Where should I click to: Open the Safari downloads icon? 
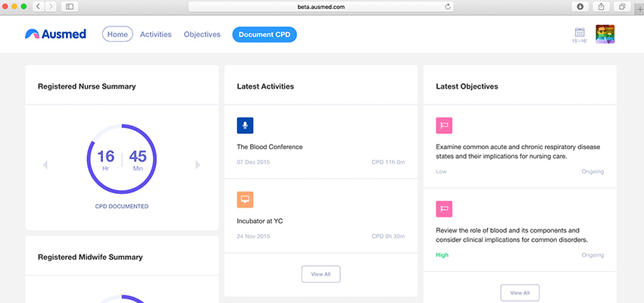[580, 7]
